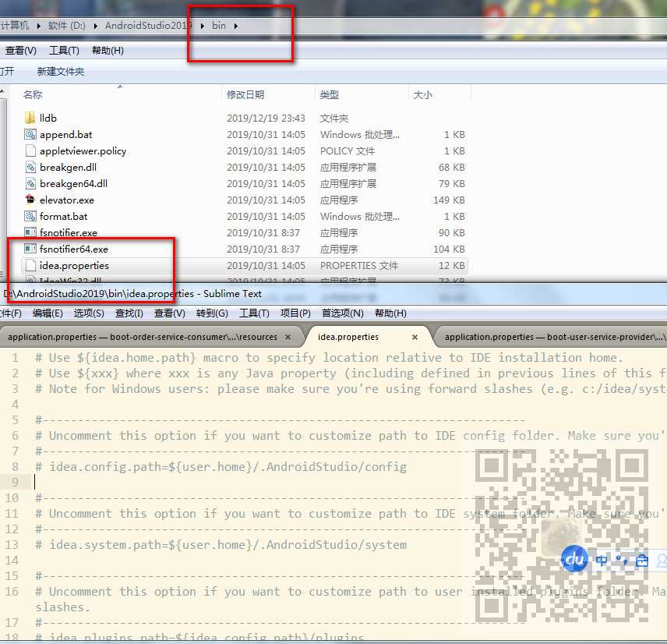Select the elevator.exe file name
This screenshot has width=667, height=644.
pyautogui.click(x=67, y=200)
